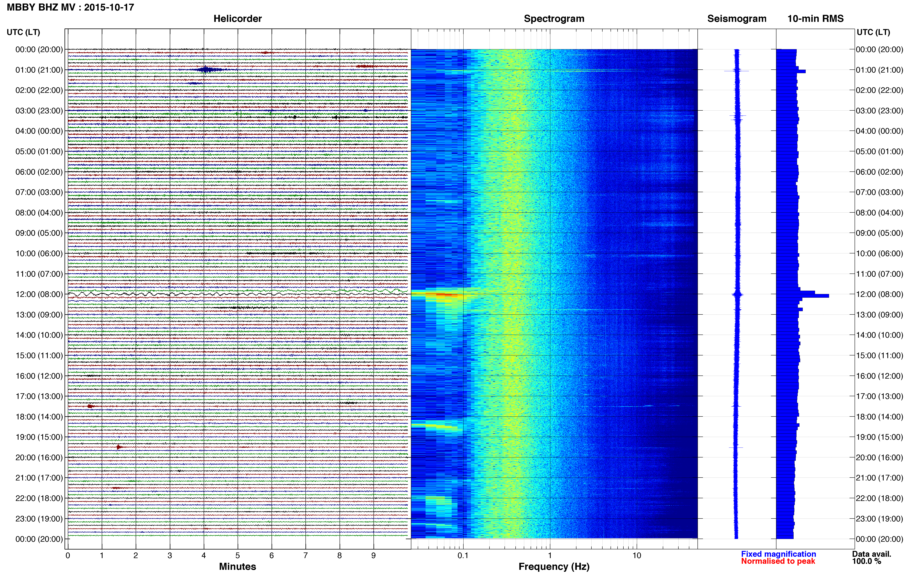This screenshot has width=924, height=578.
Task: Click tick '10' on the Frequency axis
Action: (637, 556)
